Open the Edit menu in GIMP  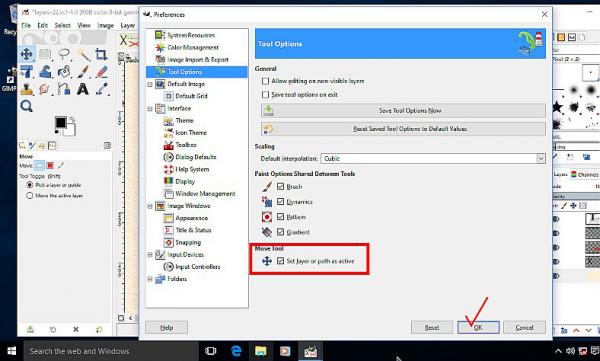[42, 25]
